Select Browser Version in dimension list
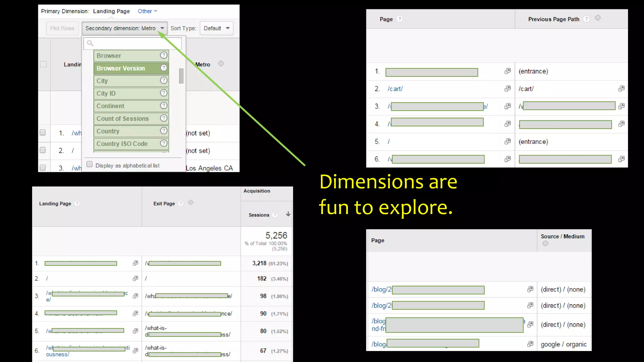Viewport: 644px width, 362px height. [131, 68]
